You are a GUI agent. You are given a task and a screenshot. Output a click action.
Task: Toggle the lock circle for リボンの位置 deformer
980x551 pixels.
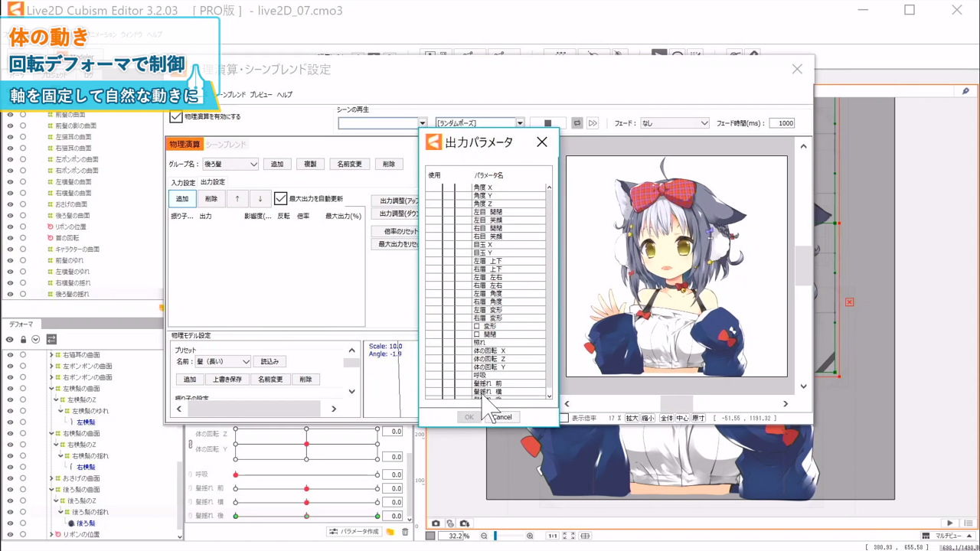coord(23,534)
